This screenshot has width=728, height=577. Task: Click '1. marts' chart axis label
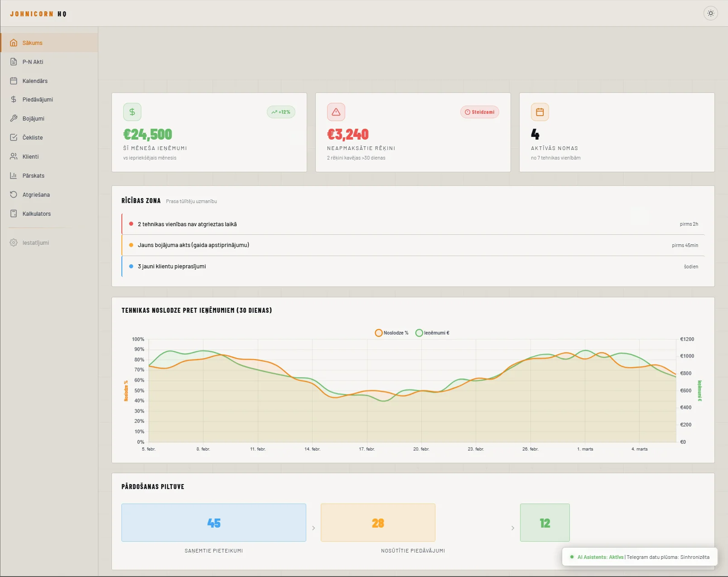(x=585, y=449)
